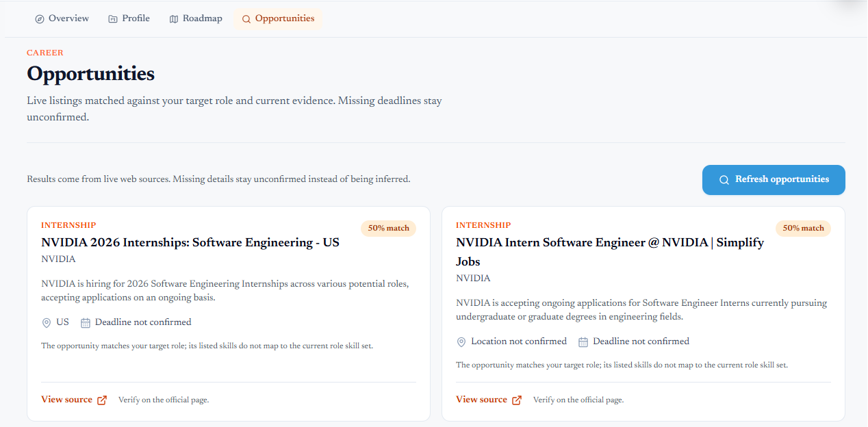
Task: Click NVIDIA company name under 2026 Internships title
Action: [58, 259]
